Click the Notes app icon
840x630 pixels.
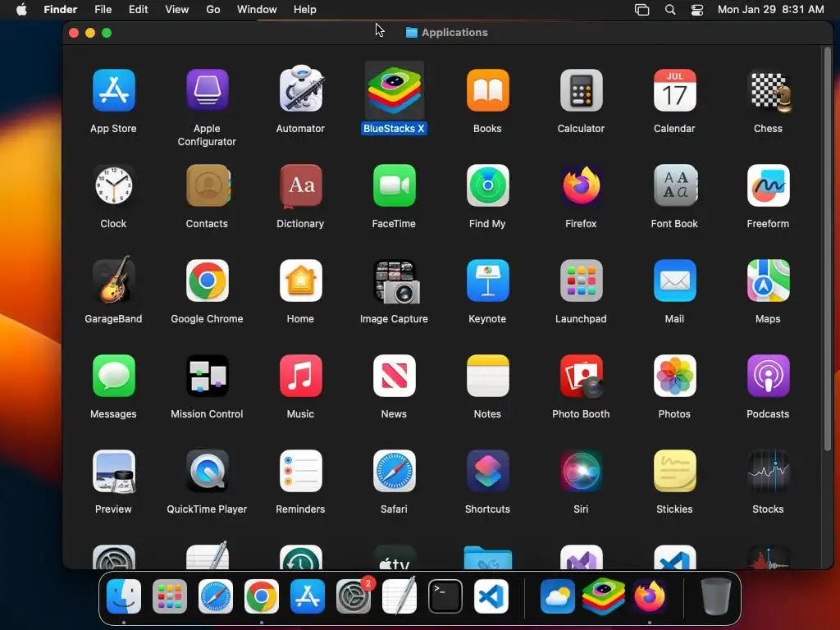point(487,376)
